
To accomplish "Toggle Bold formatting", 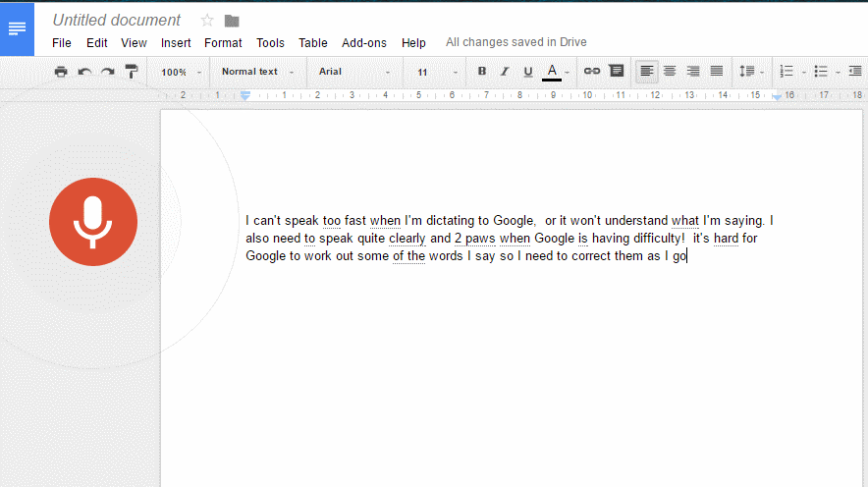I will point(481,71).
